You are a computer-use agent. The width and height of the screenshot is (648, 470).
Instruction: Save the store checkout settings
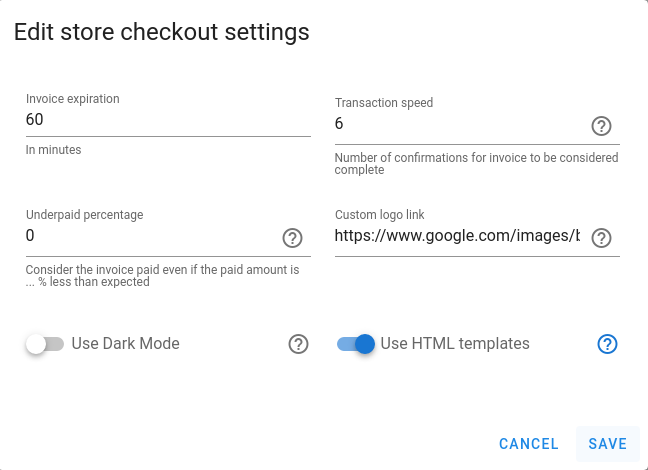click(x=608, y=444)
